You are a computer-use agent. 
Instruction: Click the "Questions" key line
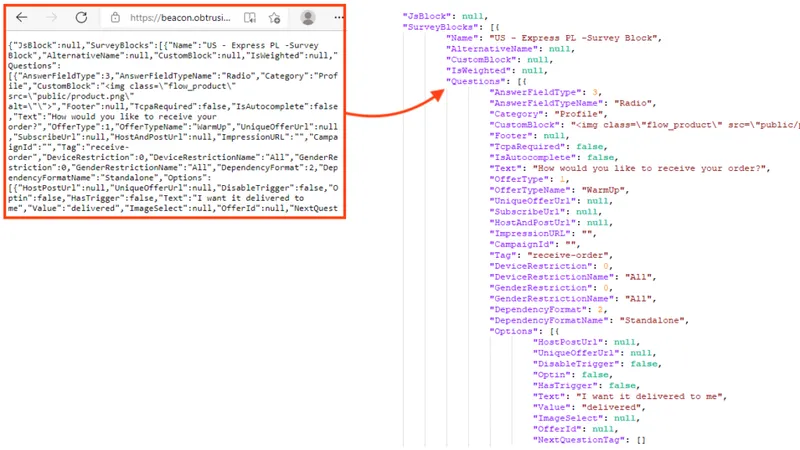(x=487, y=81)
